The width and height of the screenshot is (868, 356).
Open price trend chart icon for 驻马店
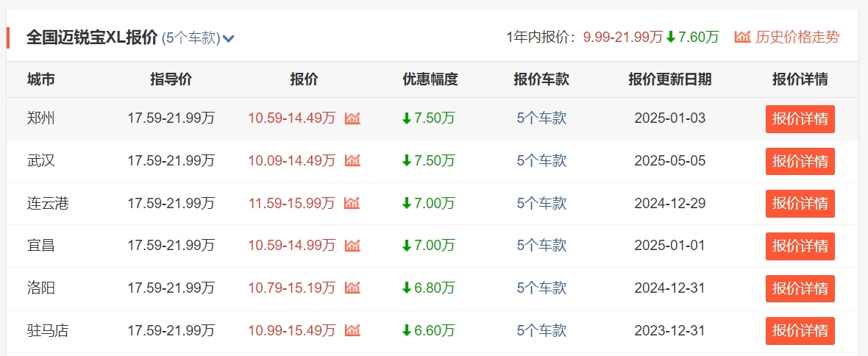[352, 330]
